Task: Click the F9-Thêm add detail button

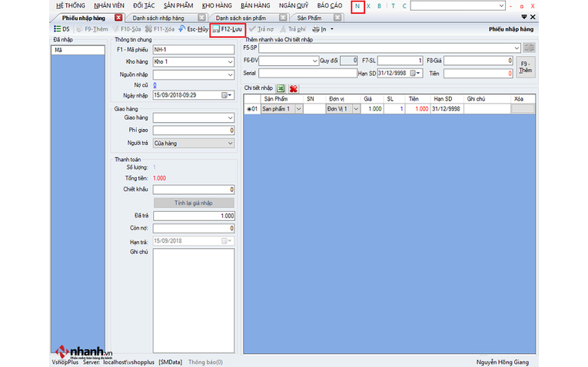Action: tap(526, 67)
